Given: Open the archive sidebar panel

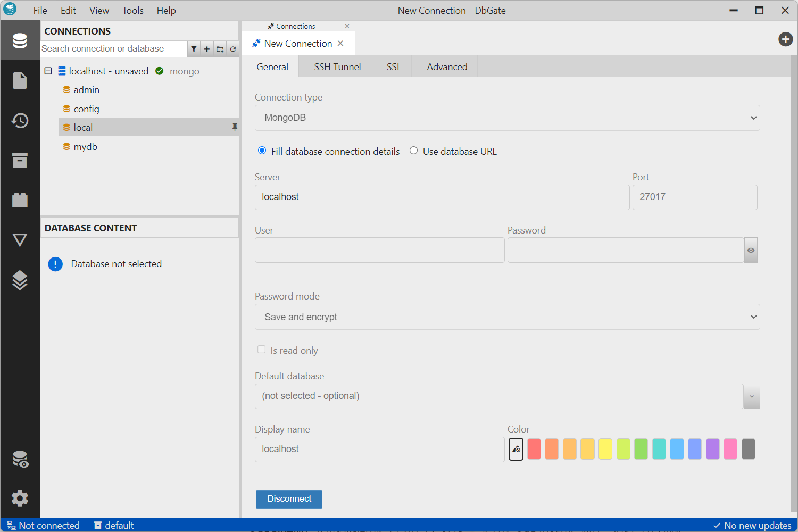Looking at the screenshot, I should point(20,160).
